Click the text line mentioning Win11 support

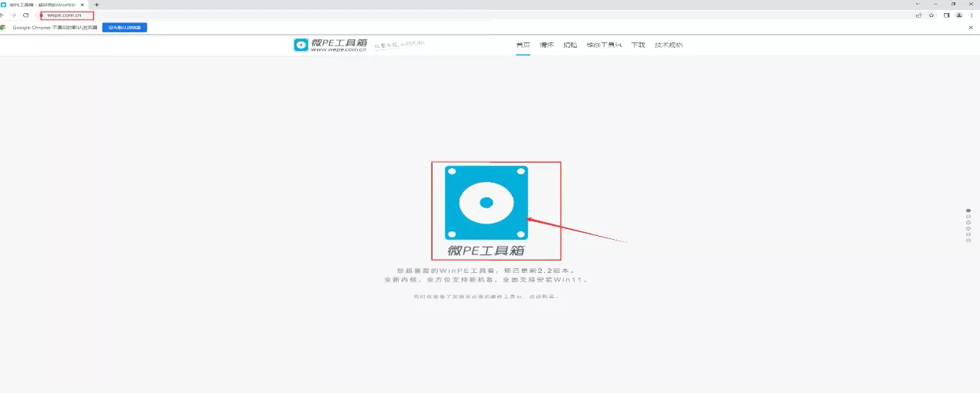(x=486, y=280)
